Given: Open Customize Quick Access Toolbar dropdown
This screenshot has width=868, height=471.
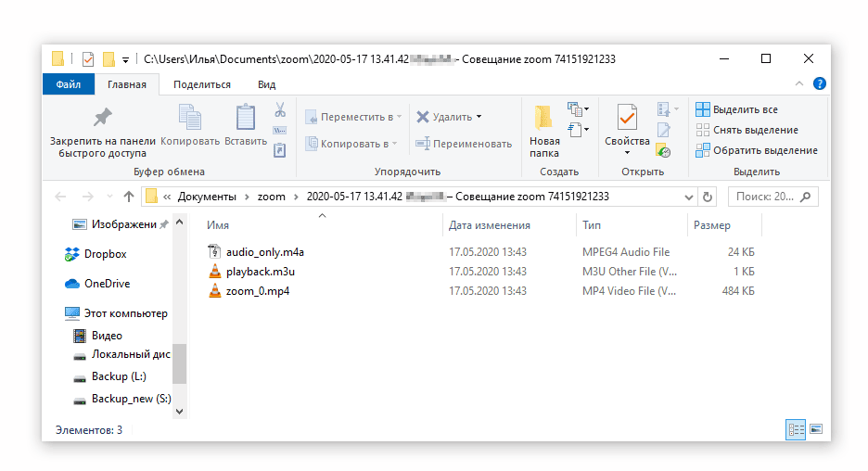Looking at the screenshot, I should coord(126,59).
